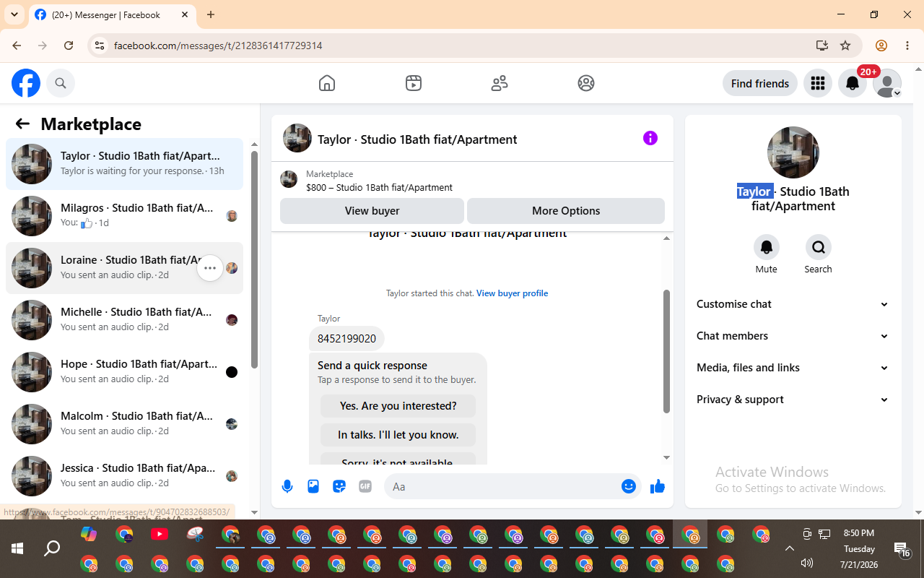
Task: Show hidden system tray icons
Action: [790, 548]
